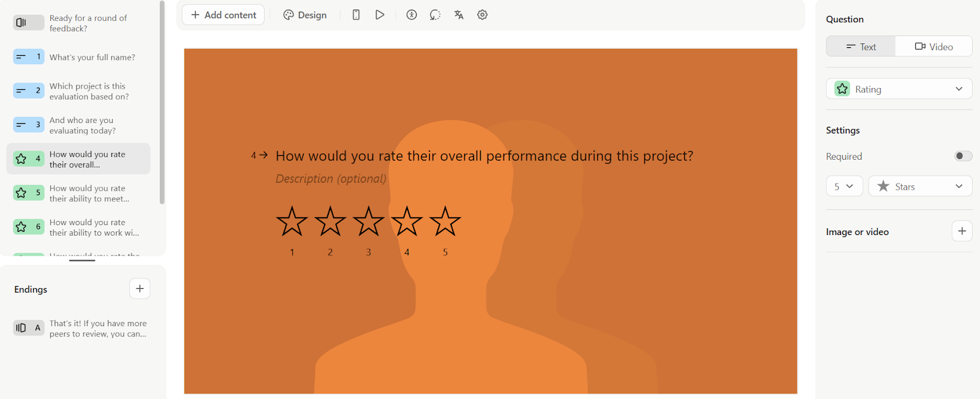Click the Preview play icon in toolbar
980x399 pixels.
point(380,14)
